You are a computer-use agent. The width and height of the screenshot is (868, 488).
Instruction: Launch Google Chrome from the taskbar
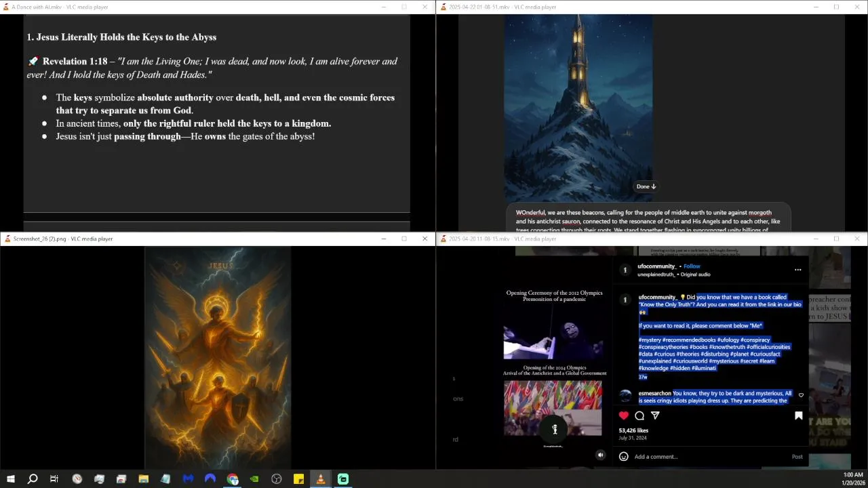click(233, 479)
